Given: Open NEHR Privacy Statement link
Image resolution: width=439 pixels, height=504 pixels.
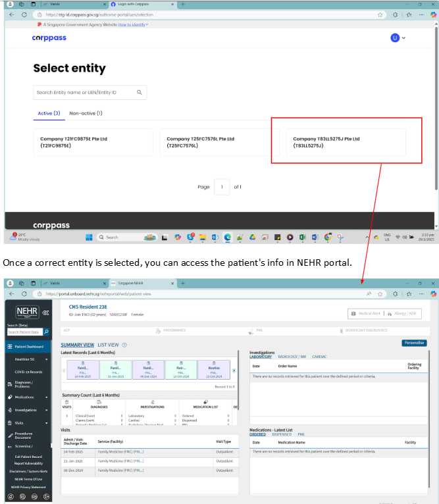Looking at the screenshot, I should click(x=28, y=487).
